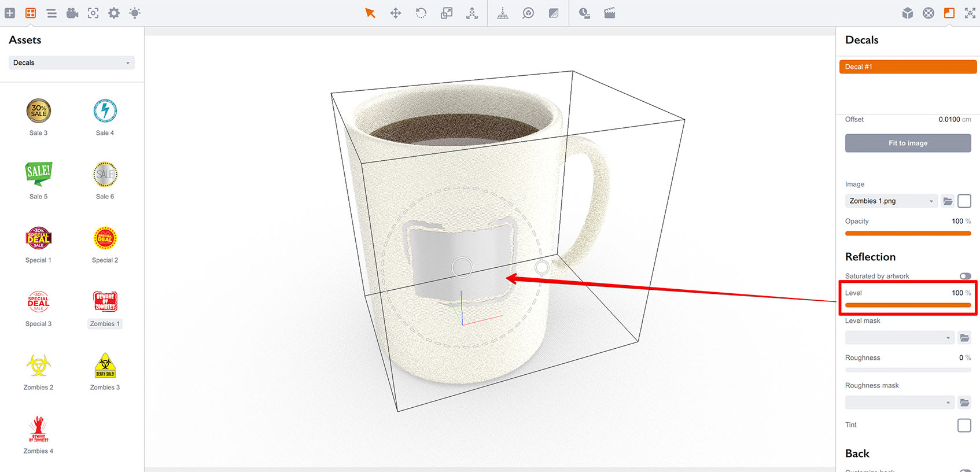Open the camera settings icon
Image resolution: width=980 pixels, height=472 pixels.
(x=72, y=13)
